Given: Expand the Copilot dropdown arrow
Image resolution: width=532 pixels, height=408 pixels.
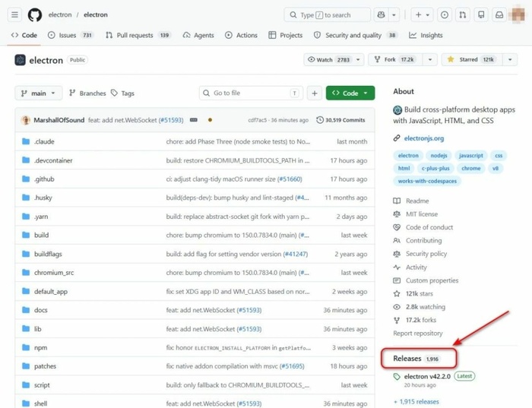Looking at the screenshot, I should click(x=394, y=15).
